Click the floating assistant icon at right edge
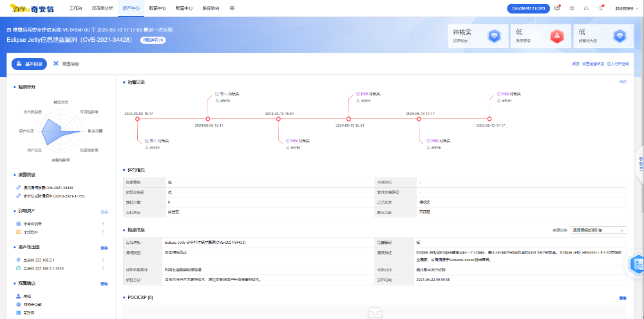This screenshot has width=644, height=319. coord(637,264)
